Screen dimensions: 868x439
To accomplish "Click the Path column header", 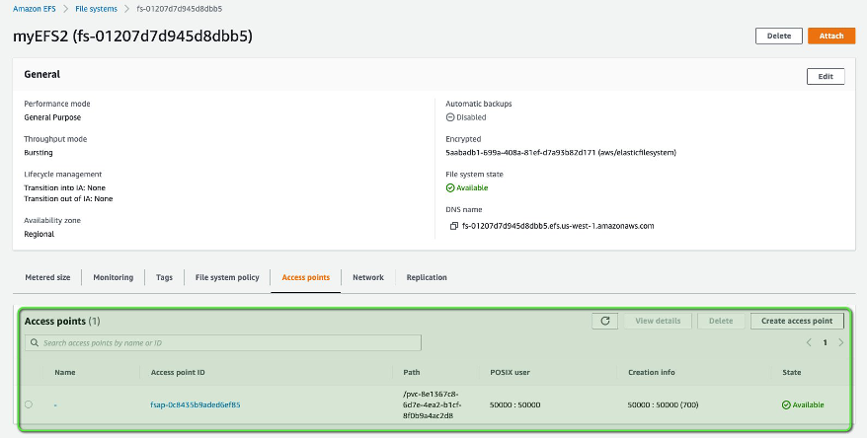I will coord(412,373).
